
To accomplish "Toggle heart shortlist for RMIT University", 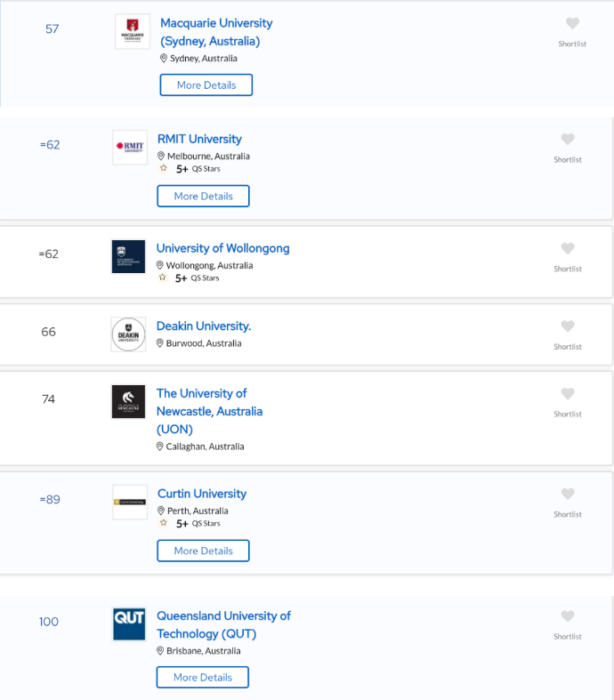I will (568, 140).
